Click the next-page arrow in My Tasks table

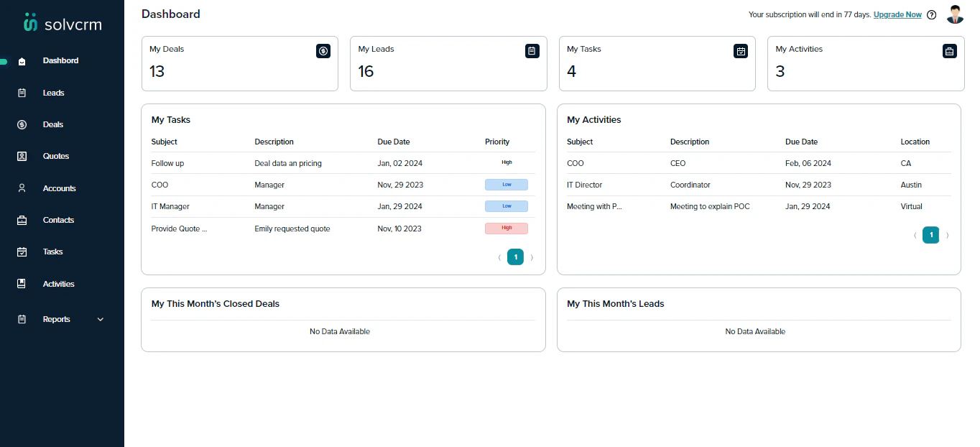click(x=532, y=257)
